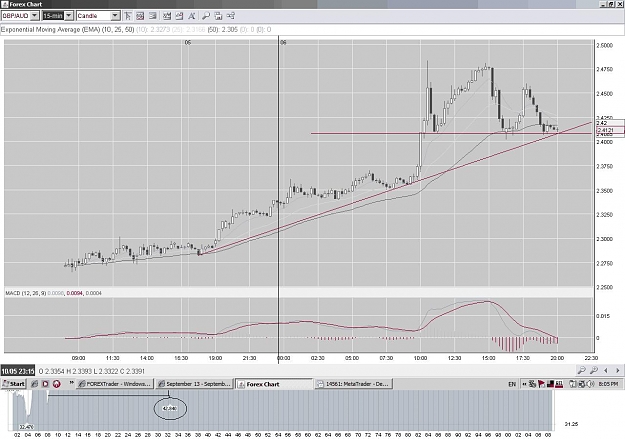625x439 pixels.
Task: Zoom in with second magnifier below chart
Action: pos(594,370)
